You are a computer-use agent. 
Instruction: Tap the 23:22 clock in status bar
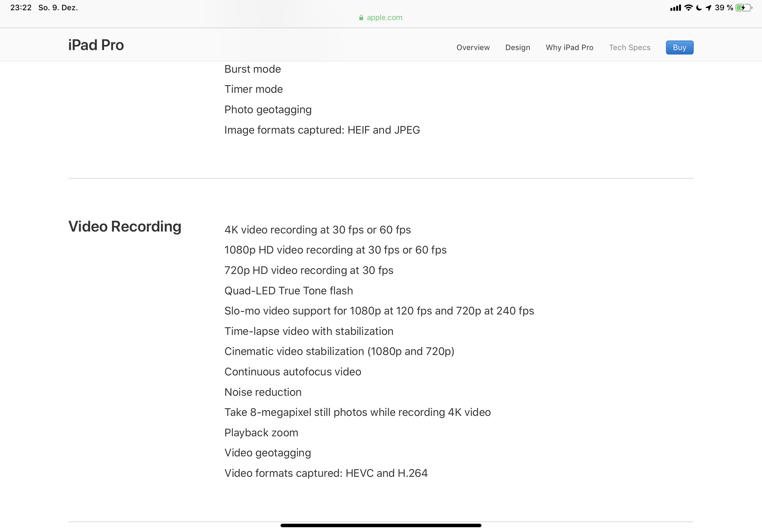tap(21, 8)
